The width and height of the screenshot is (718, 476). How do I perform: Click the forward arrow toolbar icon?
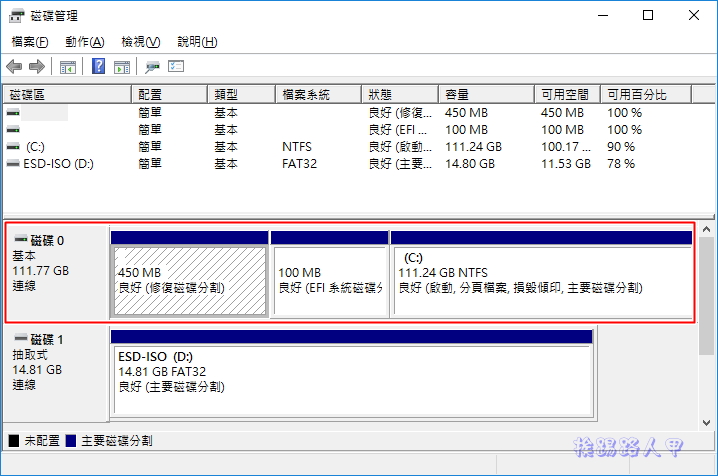(36, 67)
